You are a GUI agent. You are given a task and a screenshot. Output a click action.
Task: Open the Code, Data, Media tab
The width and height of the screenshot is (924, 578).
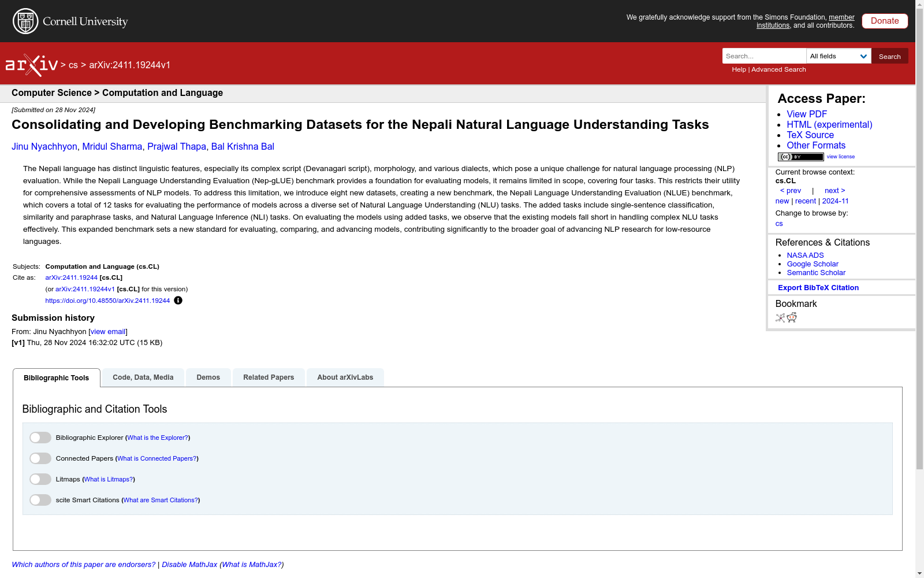[x=143, y=377]
